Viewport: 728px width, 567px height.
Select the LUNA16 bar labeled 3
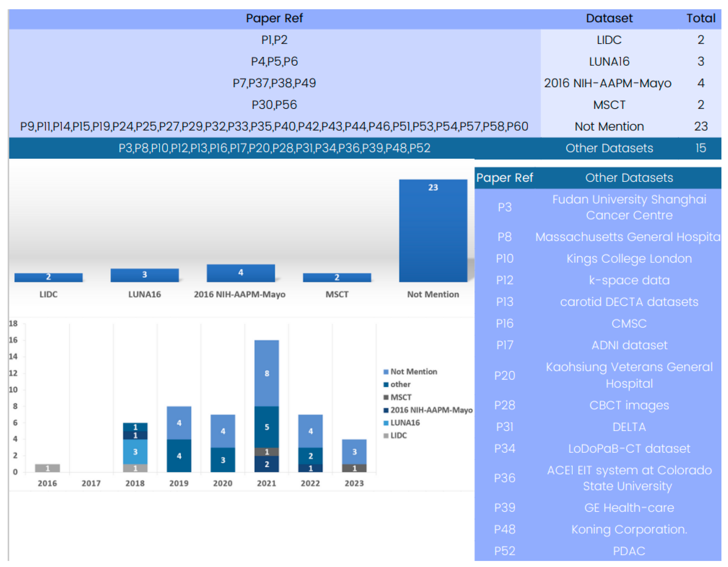coord(144,276)
